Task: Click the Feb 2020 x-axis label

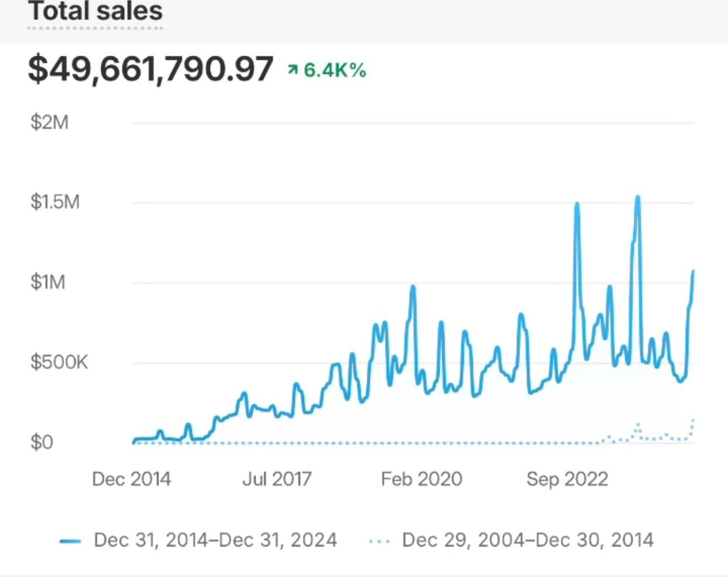Action: [x=421, y=479]
